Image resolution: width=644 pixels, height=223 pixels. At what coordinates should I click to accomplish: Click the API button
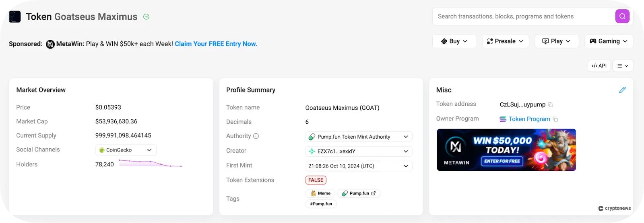click(599, 66)
